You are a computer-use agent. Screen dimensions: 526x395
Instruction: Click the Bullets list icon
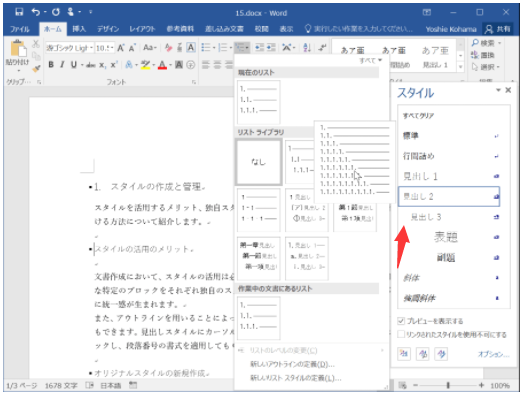205,48
